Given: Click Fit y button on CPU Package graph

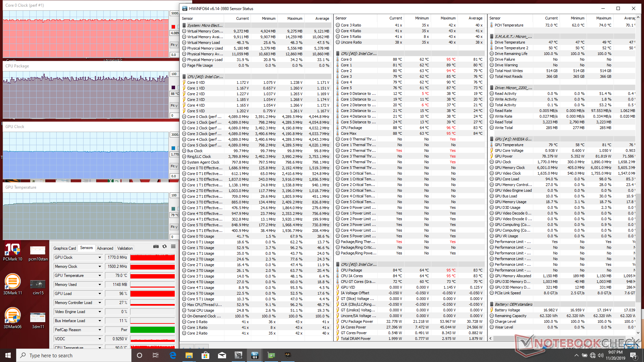Looking at the screenshot, I should pyautogui.click(x=174, y=106).
